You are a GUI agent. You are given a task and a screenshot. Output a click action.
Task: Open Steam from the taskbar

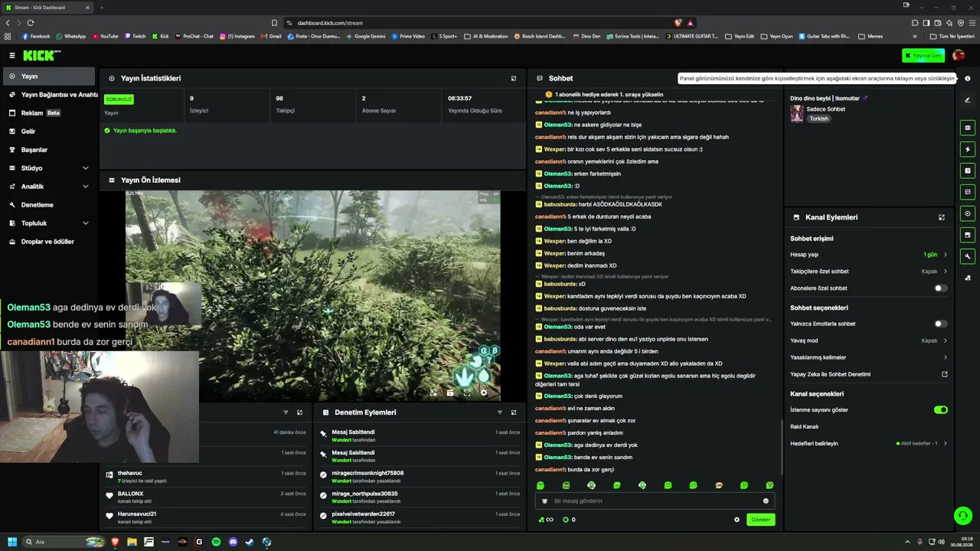pos(250,542)
